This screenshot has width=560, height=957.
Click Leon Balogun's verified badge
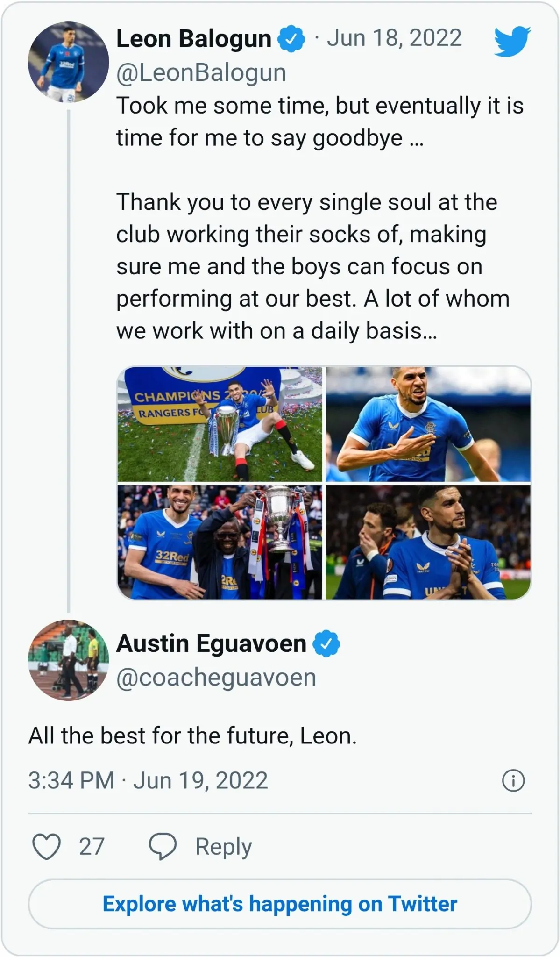pyautogui.click(x=291, y=39)
